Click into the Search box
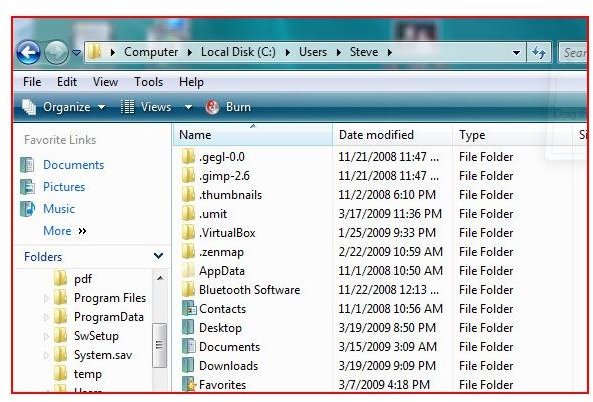Screen dimensions: 593x402 pos(573,52)
